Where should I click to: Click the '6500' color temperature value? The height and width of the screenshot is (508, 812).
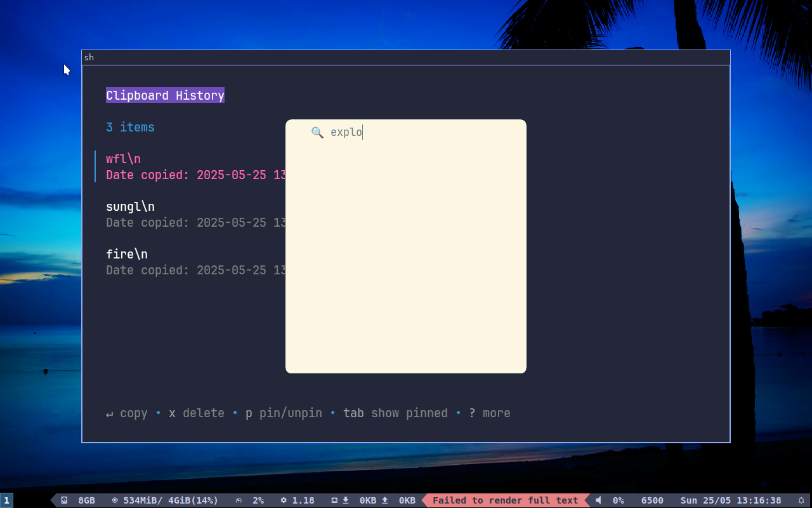652,500
